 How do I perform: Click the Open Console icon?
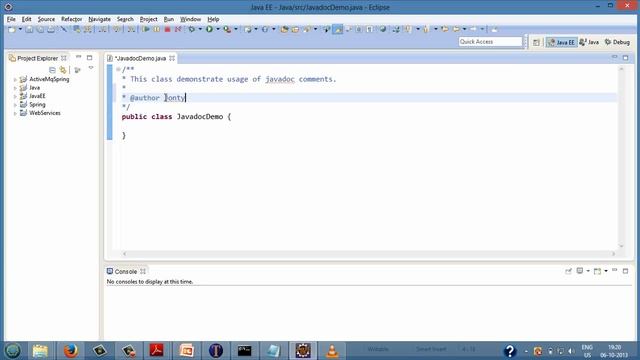click(598, 271)
